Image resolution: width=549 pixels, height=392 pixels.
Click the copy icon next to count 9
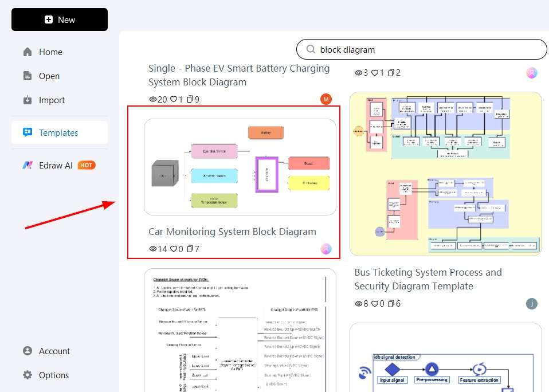[190, 99]
